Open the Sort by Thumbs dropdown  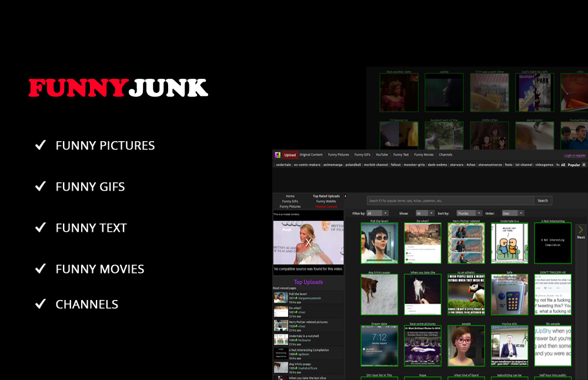[469, 213]
